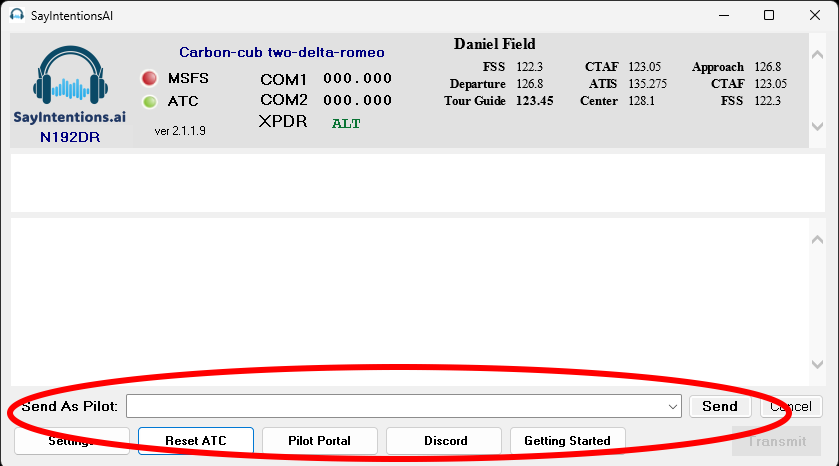Click the ver 2.1.1.9 version label

[x=180, y=131]
